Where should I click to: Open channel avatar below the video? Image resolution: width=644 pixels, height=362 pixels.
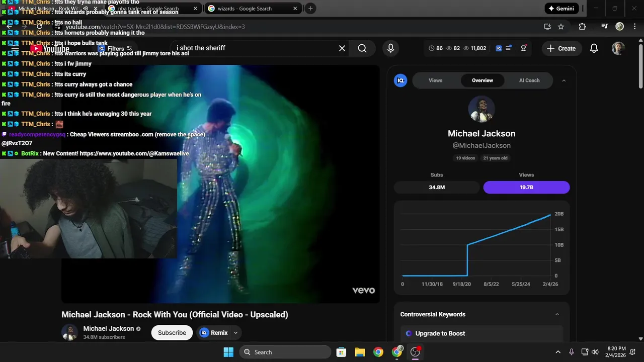[x=69, y=332]
